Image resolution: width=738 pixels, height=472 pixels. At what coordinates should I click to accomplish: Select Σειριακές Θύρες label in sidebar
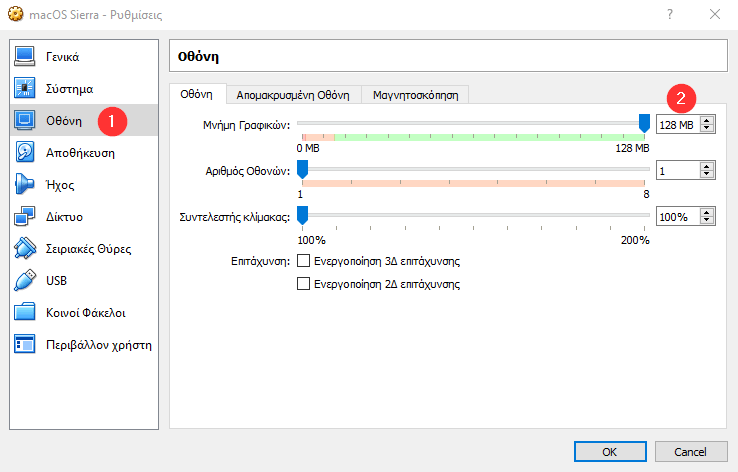(88, 249)
